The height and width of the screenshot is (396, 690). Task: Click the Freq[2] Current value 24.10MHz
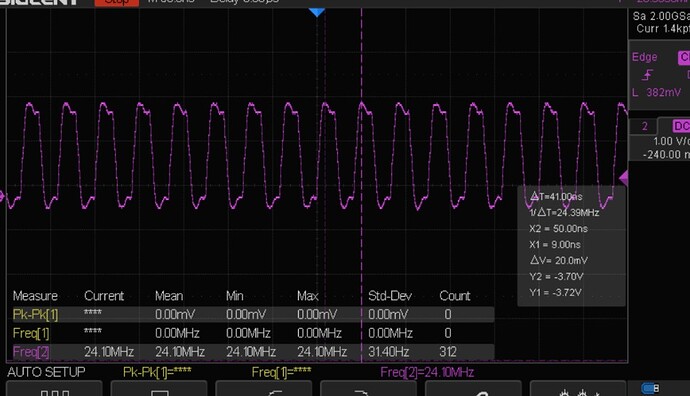coord(109,352)
